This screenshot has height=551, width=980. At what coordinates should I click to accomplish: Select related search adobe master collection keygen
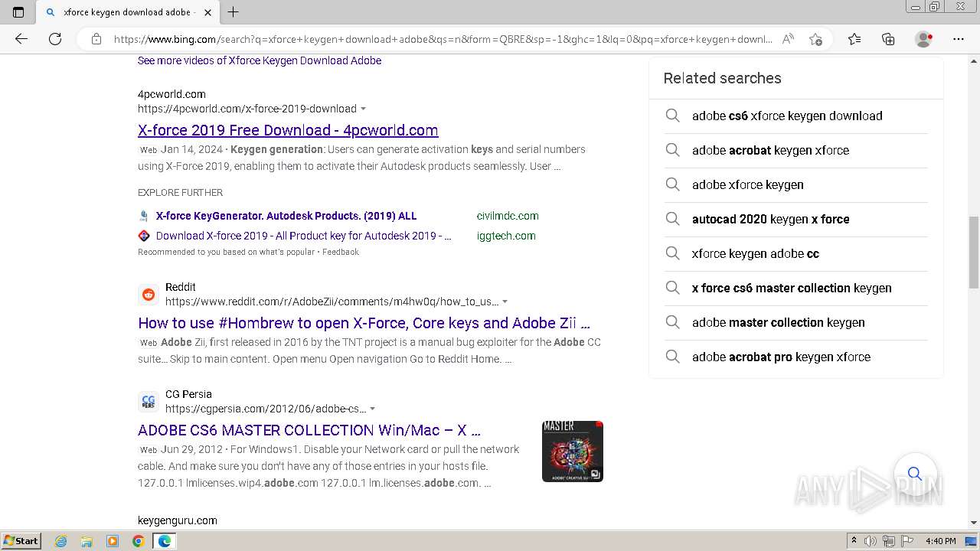[779, 322]
